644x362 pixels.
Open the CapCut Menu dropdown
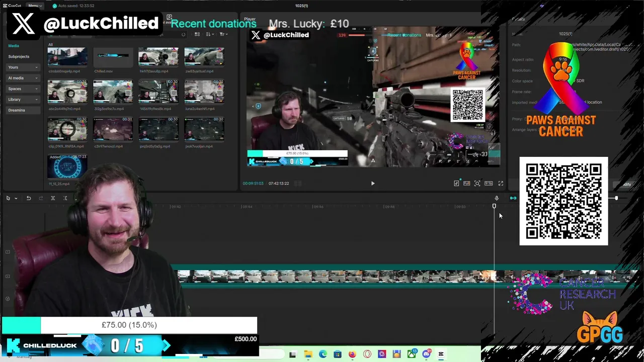(35, 6)
